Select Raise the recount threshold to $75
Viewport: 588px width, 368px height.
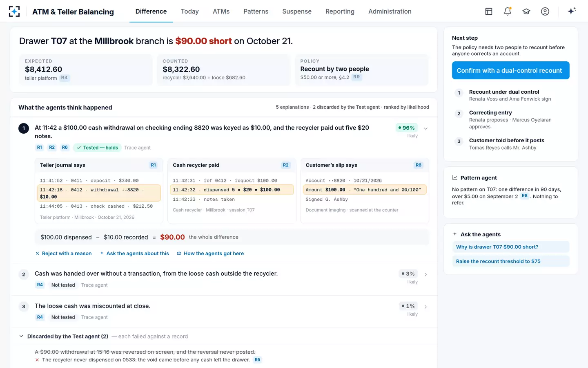click(x=511, y=261)
